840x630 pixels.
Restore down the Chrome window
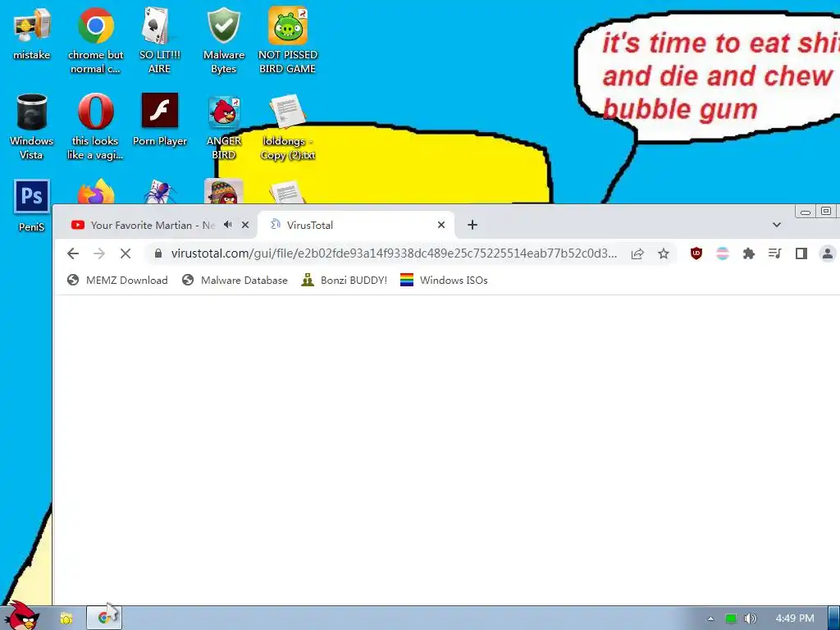(x=826, y=211)
